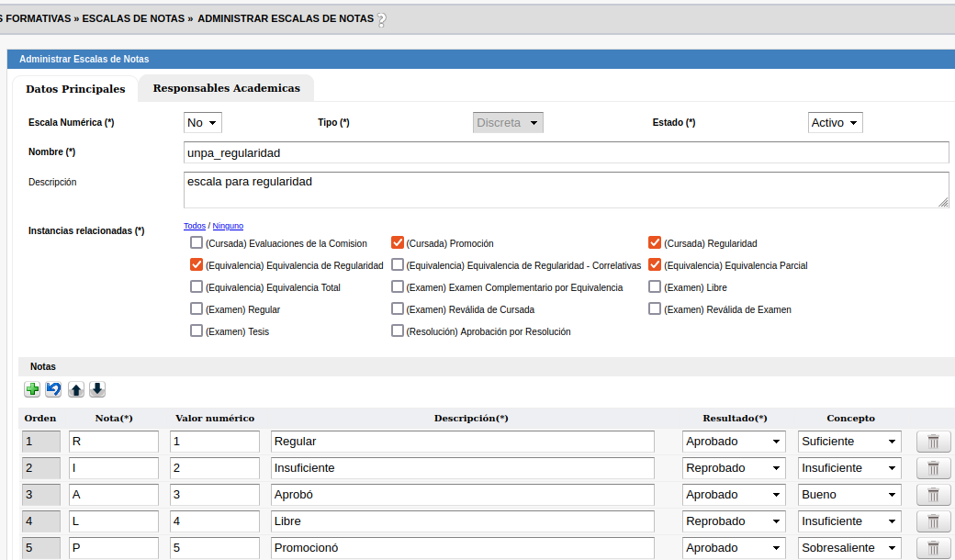Click Descripción field containing Libre
This screenshot has height=560, width=955.
coord(463,521)
